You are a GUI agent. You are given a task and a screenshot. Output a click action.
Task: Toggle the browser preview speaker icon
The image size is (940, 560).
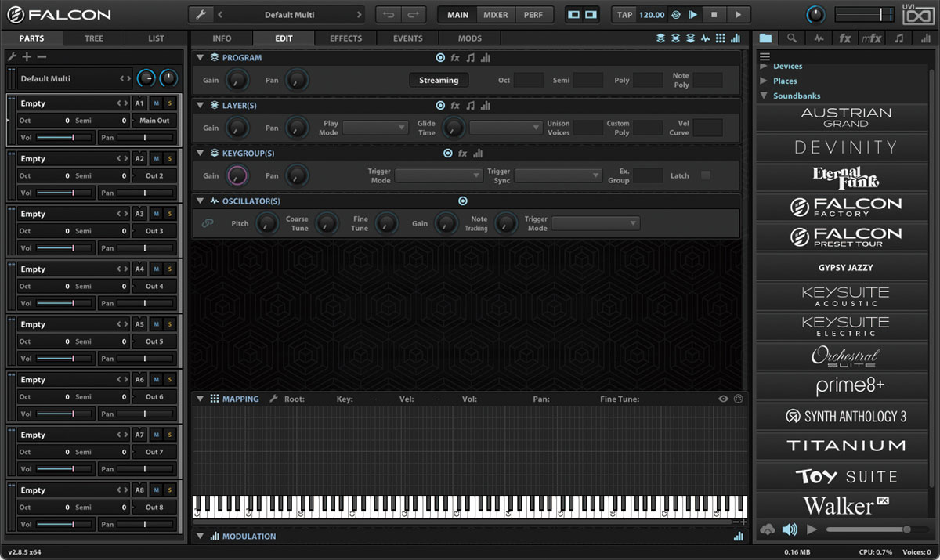point(790,529)
